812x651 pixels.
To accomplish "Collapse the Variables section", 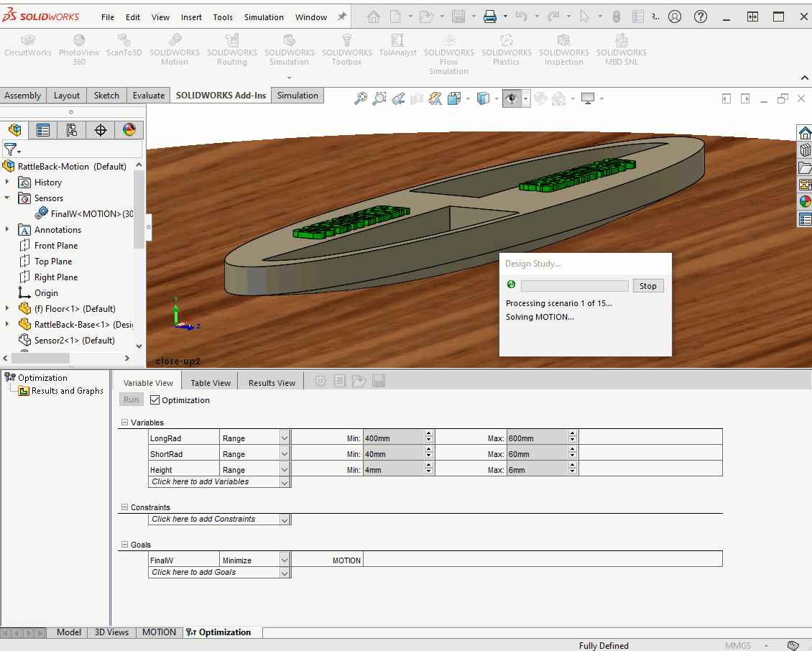I will click(126, 423).
